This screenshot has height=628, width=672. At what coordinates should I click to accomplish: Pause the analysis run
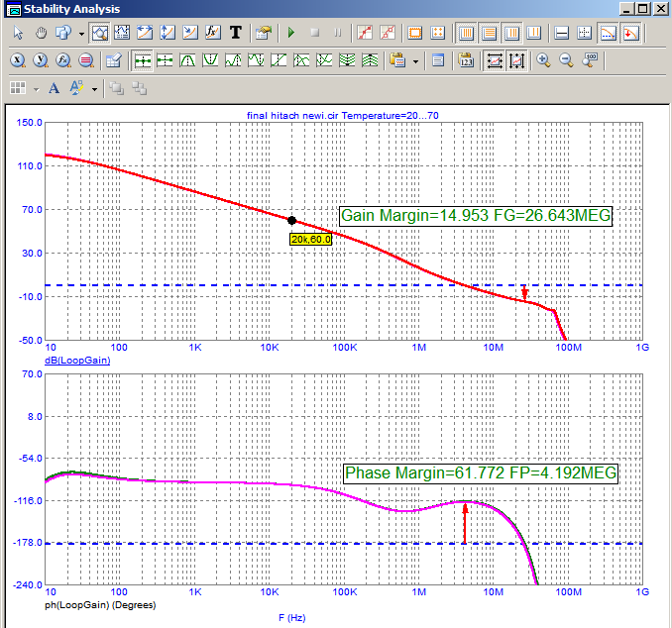click(x=337, y=33)
